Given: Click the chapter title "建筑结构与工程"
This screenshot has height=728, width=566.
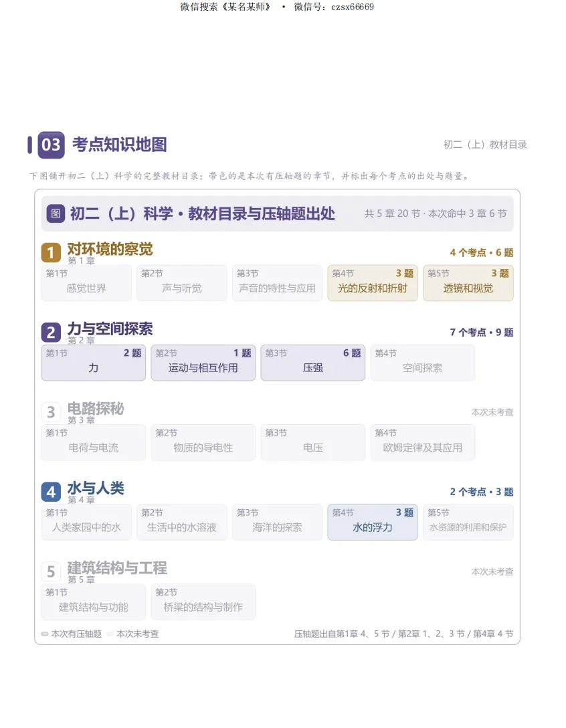Looking at the screenshot, I should (x=117, y=568).
